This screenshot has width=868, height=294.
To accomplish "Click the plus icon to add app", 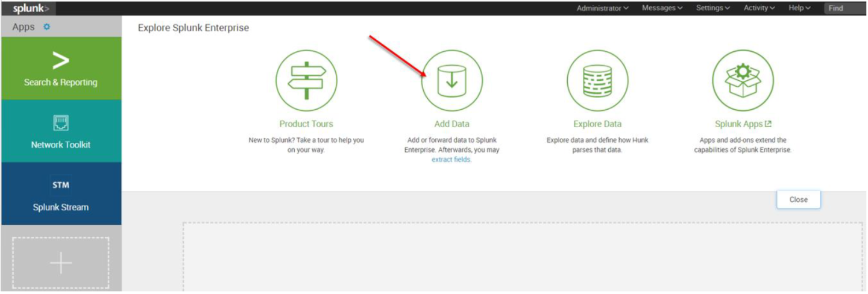I will click(61, 263).
